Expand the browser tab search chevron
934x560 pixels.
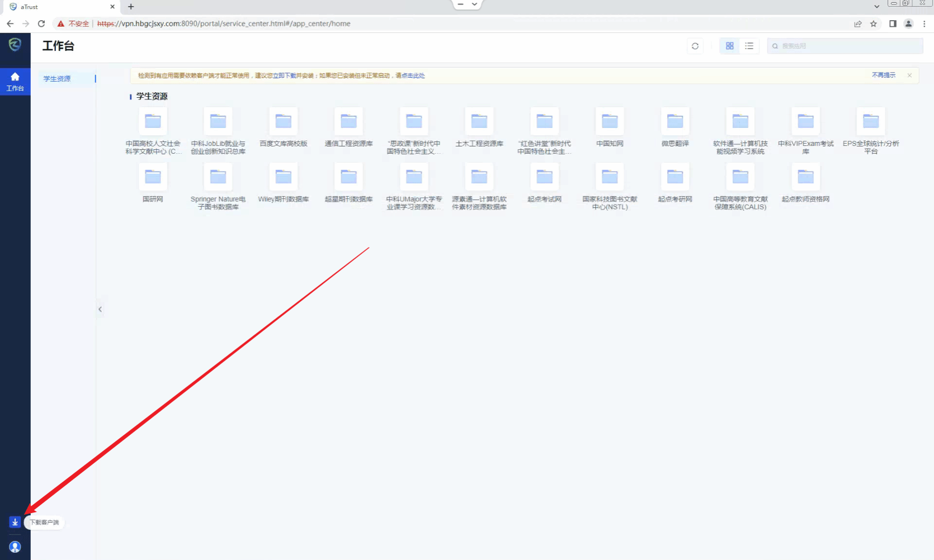(x=876, y=6)
